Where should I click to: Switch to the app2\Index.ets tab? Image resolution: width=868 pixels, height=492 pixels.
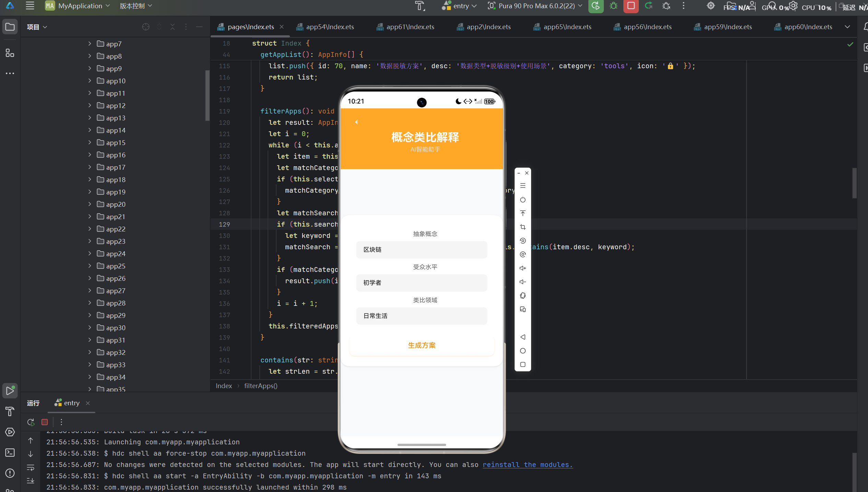484,27
